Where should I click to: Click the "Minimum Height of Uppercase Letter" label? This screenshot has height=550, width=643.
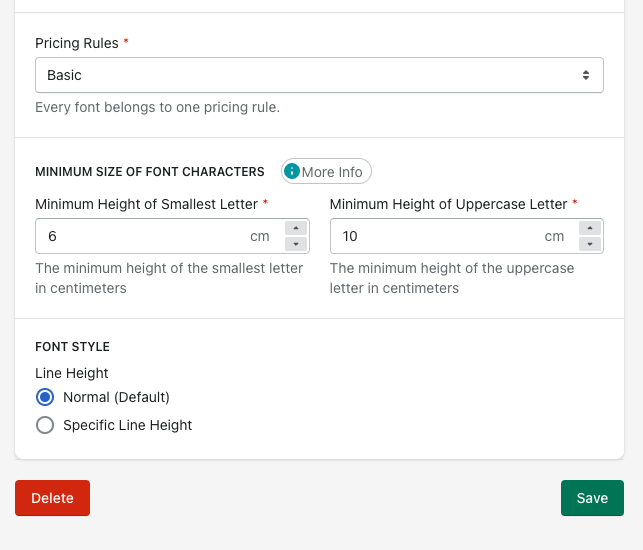(x=448, y=204)
